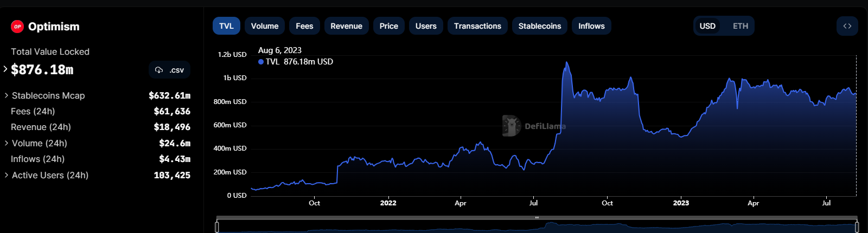This screenshot has height=233, width=868.
Task: Select the TVL chart toggle
Action: (x=226, y=26)
